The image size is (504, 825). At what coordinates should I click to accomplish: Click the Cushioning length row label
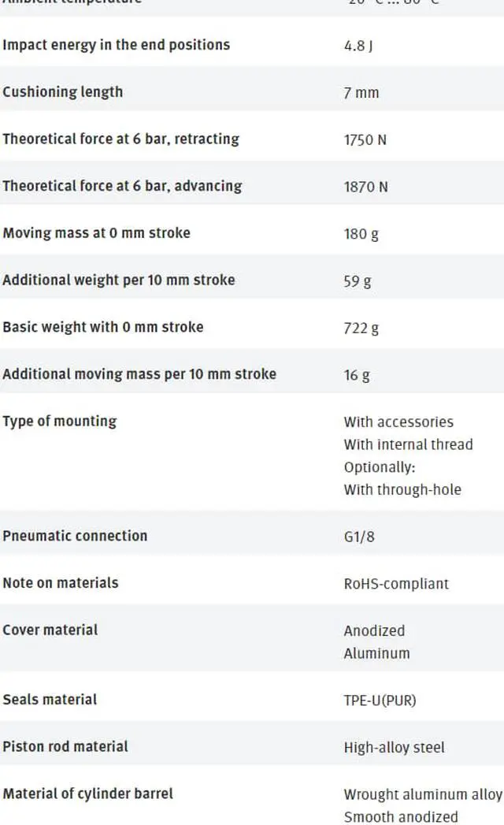(x=62, y=92)
